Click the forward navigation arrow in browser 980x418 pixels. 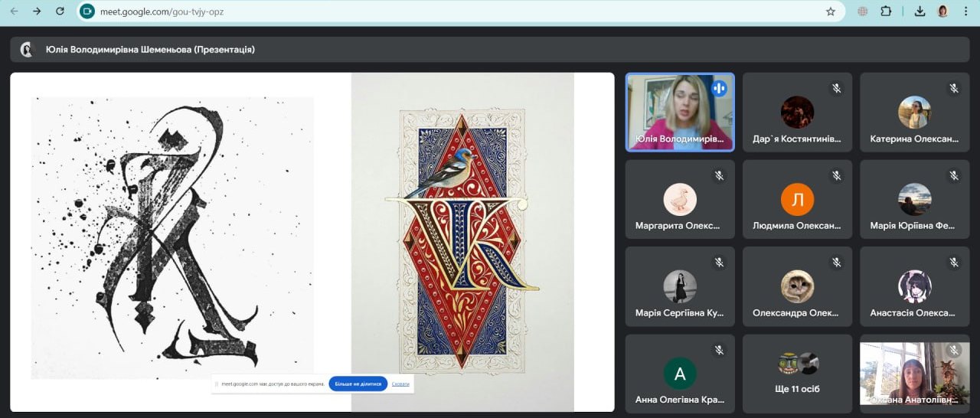[x=37, y=11]
